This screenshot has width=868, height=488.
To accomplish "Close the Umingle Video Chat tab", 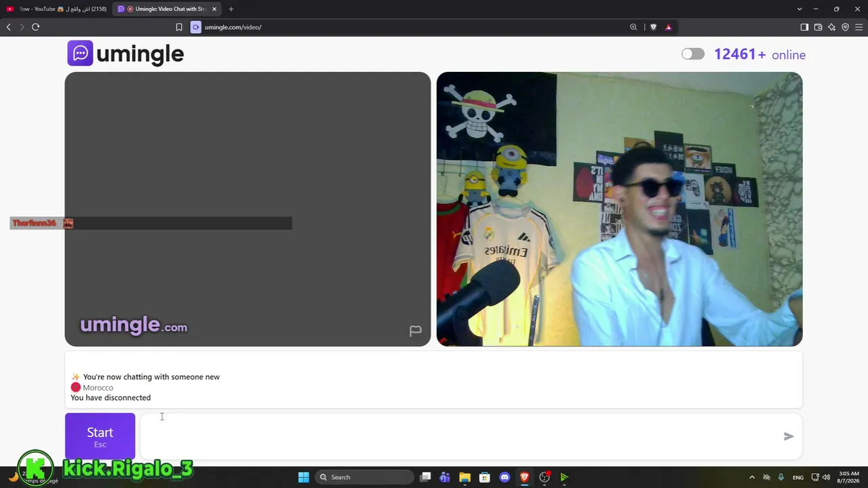I will coord(214,9).
